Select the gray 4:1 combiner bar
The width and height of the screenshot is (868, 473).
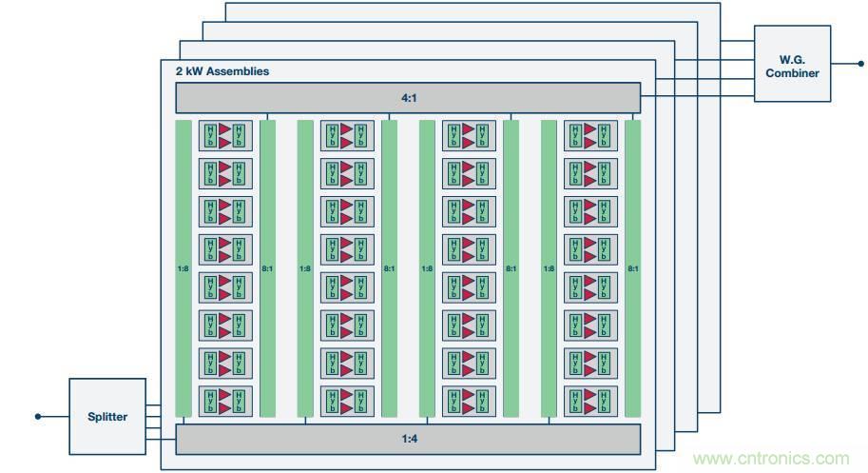click(408, 98)
